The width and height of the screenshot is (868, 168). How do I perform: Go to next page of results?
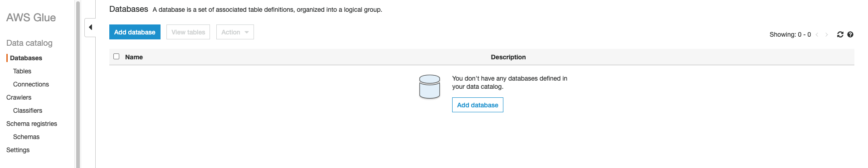(x=826, y=34)
